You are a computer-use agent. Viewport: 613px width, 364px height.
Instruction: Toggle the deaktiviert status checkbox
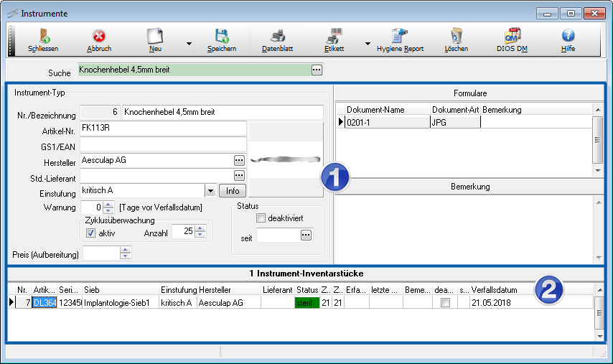coord(261,218)
